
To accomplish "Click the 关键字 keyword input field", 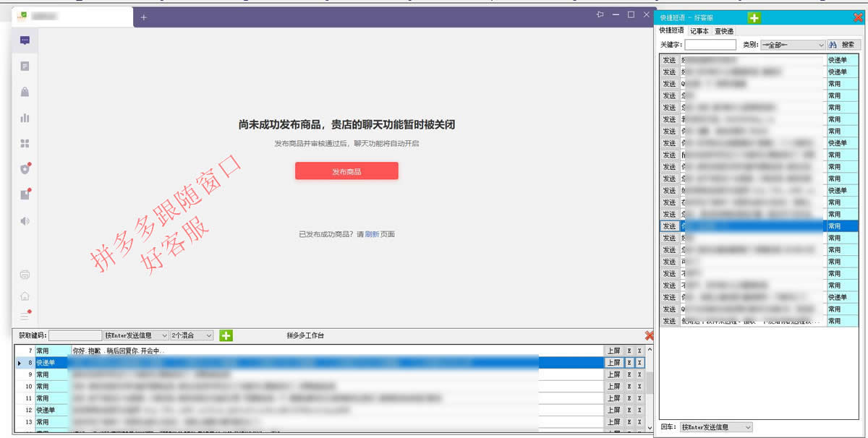I will pos(710,45).
